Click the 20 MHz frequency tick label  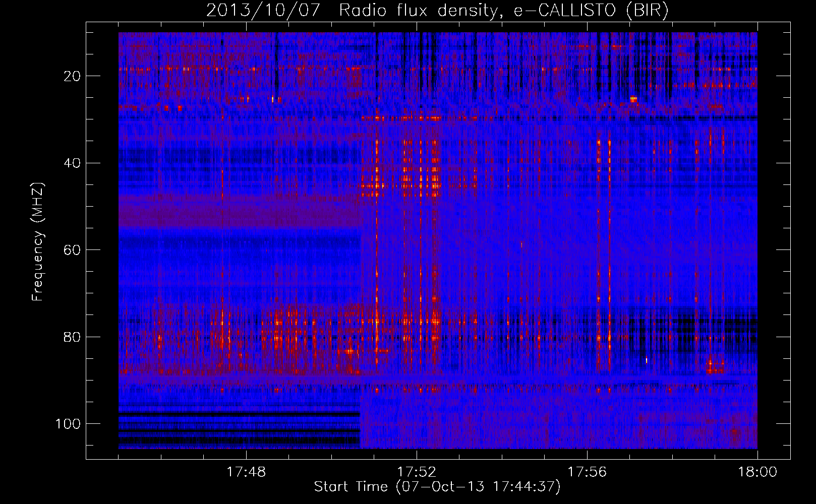(73, 76)
